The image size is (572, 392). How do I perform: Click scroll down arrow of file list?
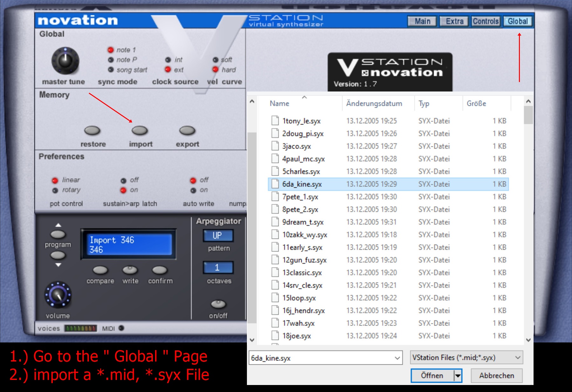[528, 340]
